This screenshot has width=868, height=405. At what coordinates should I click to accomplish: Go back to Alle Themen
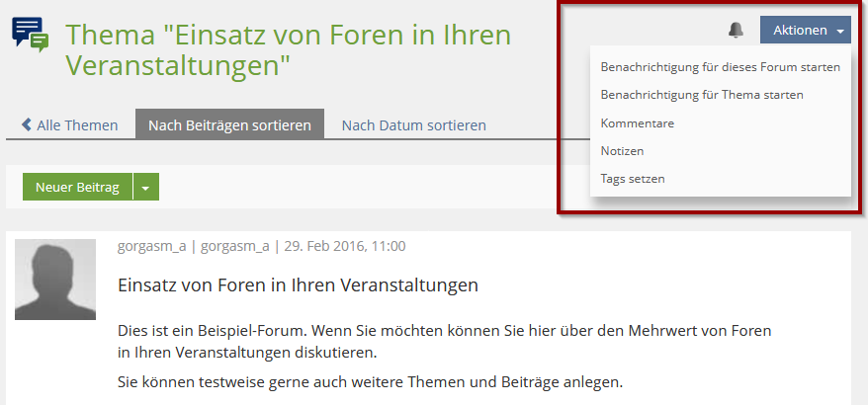[x=69, y=125]
